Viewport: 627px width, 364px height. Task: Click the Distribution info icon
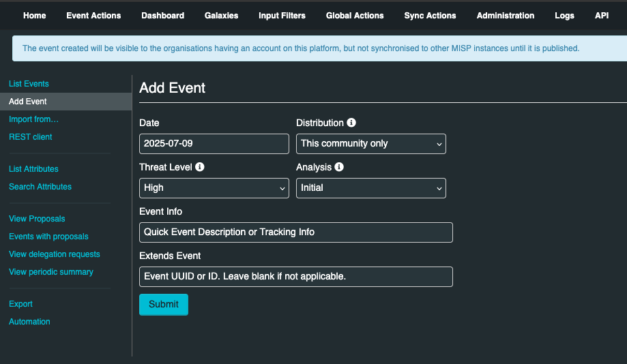click(351, 123)
